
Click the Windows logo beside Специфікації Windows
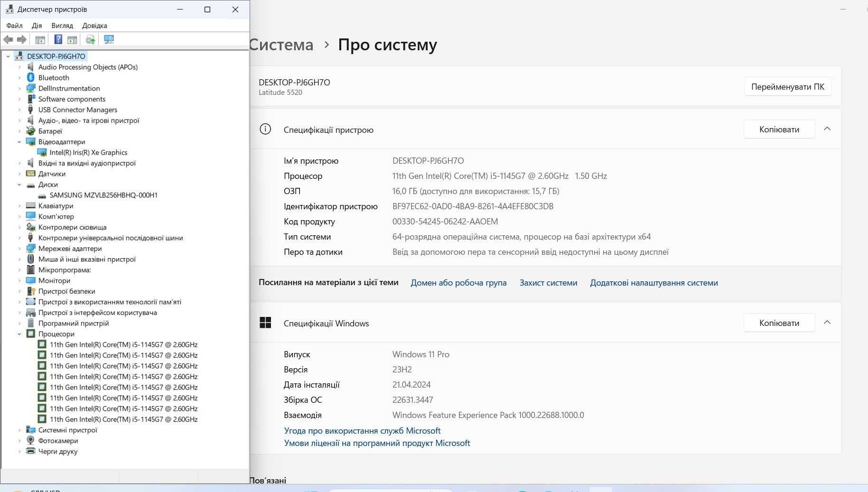[x=265, y=323]
